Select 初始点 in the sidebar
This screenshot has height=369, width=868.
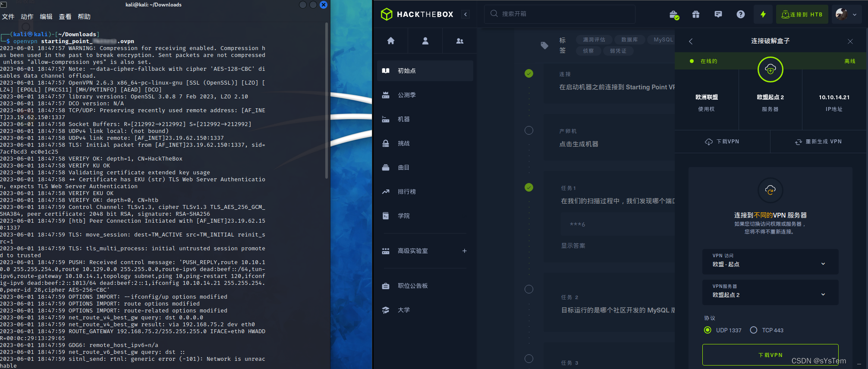point(425,71)
